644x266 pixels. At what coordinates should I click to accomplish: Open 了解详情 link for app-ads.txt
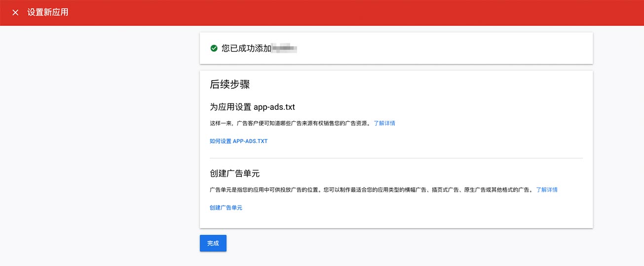[x=384, y=123]
